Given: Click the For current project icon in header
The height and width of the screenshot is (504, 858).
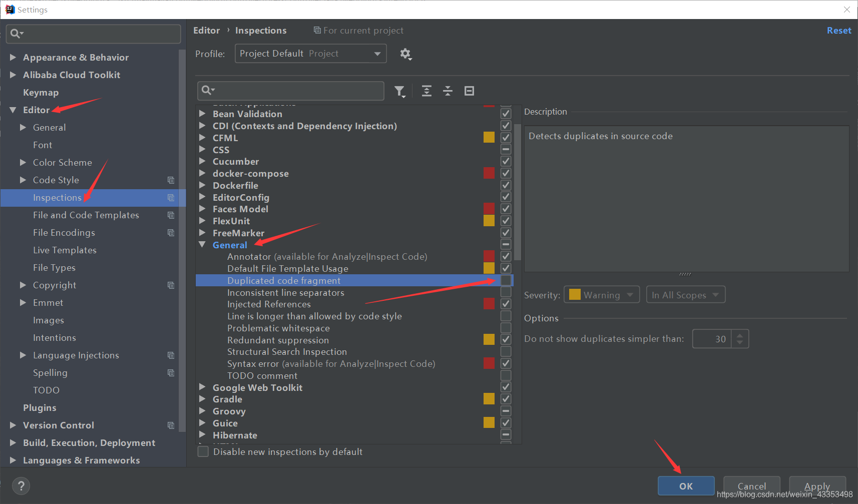Looking at the screenshot, I should click(317, 30).
